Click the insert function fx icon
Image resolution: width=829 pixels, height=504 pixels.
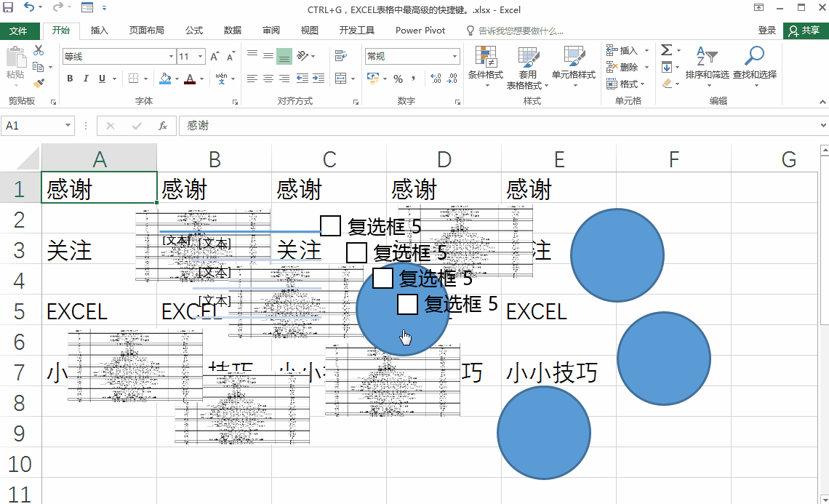[163, 125]
